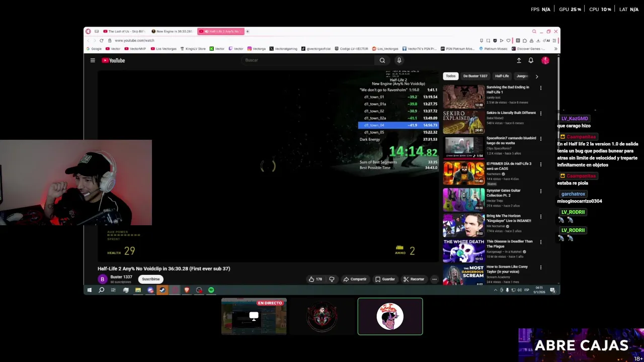The width and height of the screenshot is (644, 362).
Task: Open the Discover Games bookmark
Action: pyautogui.click(x=528, y=49)
